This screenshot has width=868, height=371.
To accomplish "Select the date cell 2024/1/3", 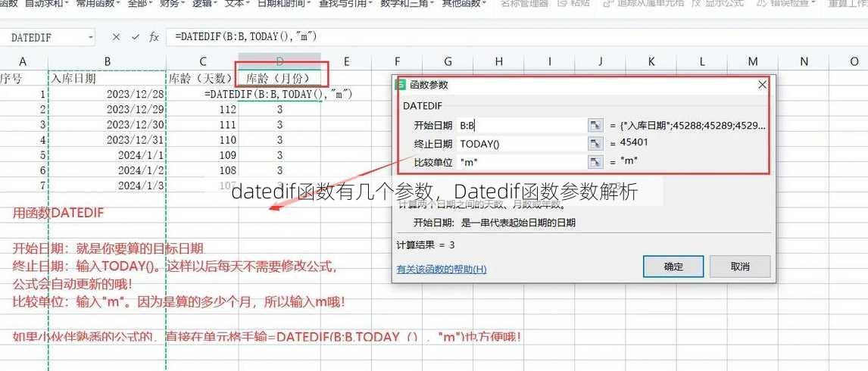I will coord(108,185).
